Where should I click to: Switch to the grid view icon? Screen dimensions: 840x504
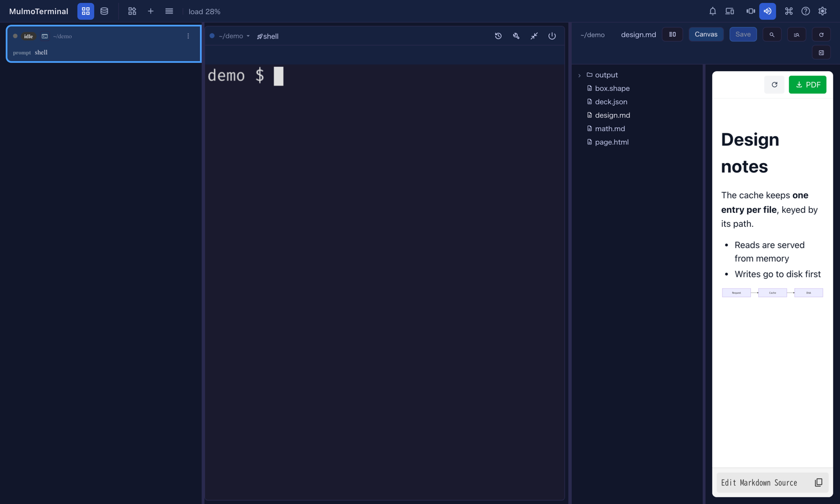86,11
